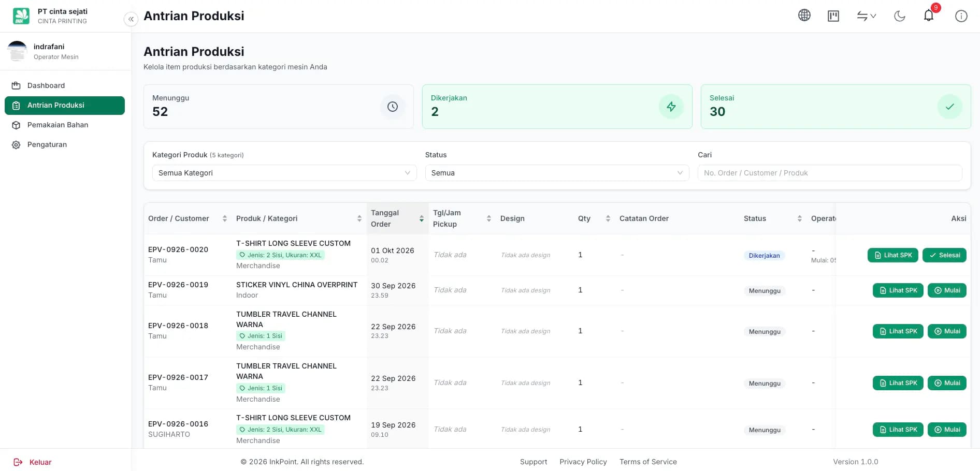Mark EPV-0926-0020 as Selesai
This screenshot has height=471, width=980.
tap(944, 255)
